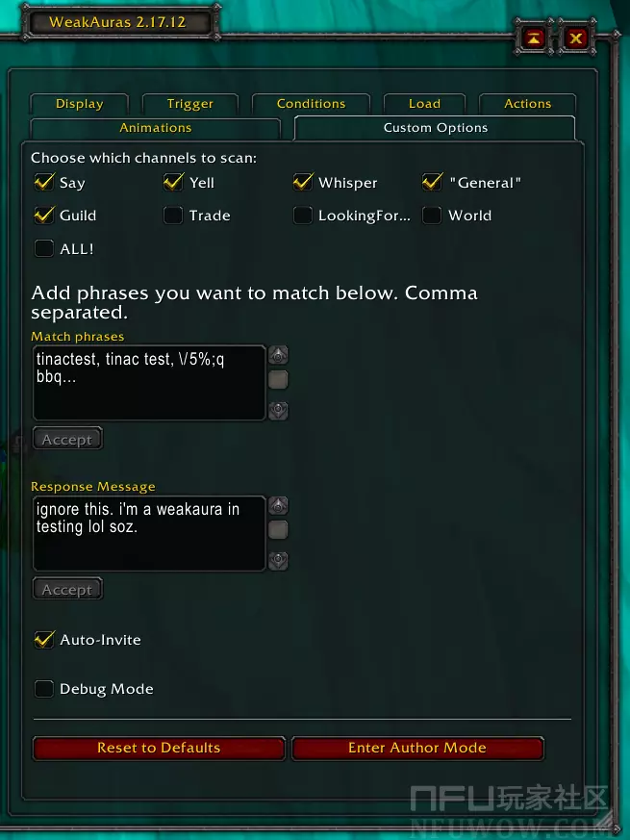Click Response Message scrollbar thumb
The height and width of the screenshot is (840, 630).
278,529
